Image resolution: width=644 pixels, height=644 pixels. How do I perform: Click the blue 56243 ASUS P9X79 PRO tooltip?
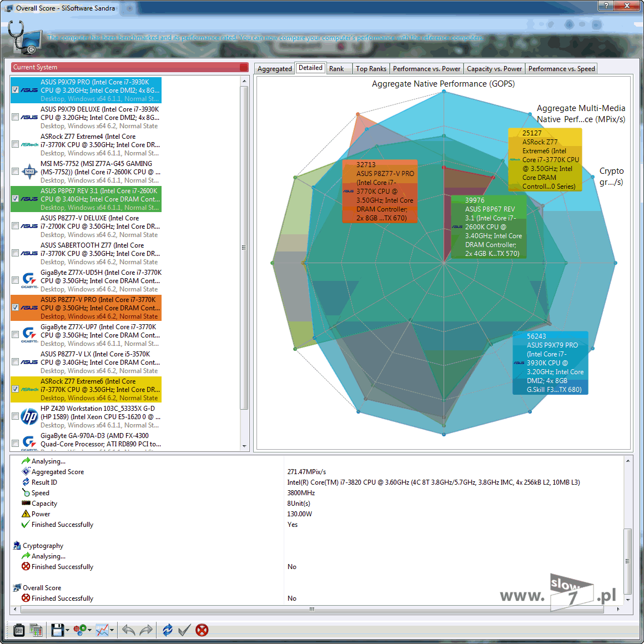pyautogui.click(x=550, y=363)
